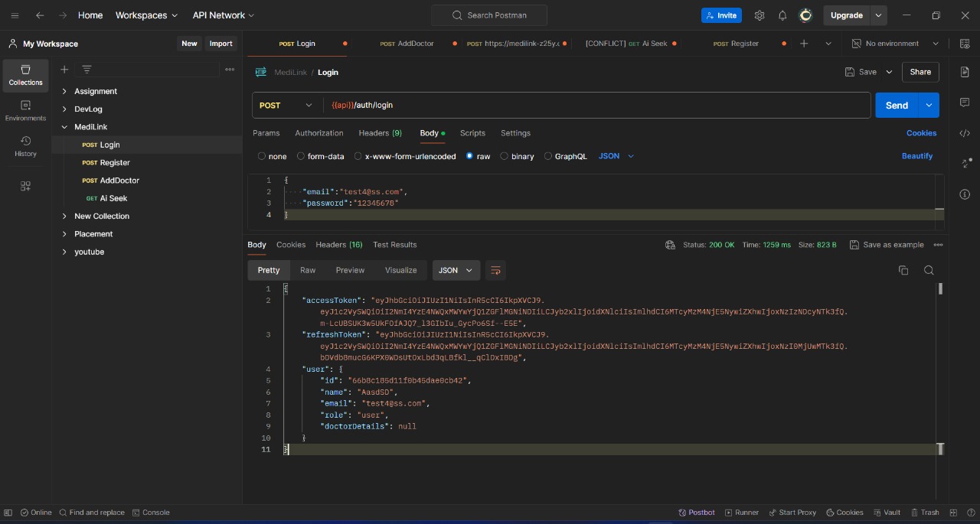980x524 pixels.
Task: Switch to the Authorization tab
Action: (319, 133)
